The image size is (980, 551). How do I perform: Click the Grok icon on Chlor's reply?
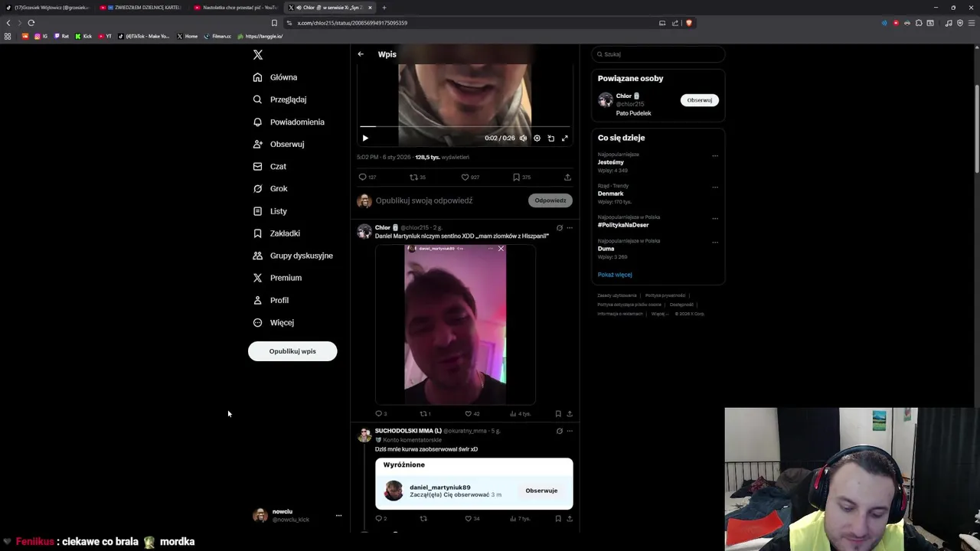[x=559, y=228]
